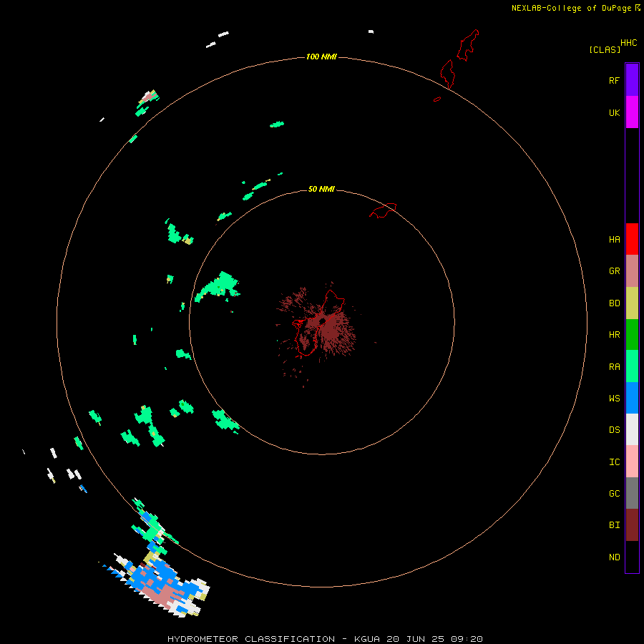The image size is (644, 644).
Task: Click the "100 NMI" range ring label
Action: 321,57
